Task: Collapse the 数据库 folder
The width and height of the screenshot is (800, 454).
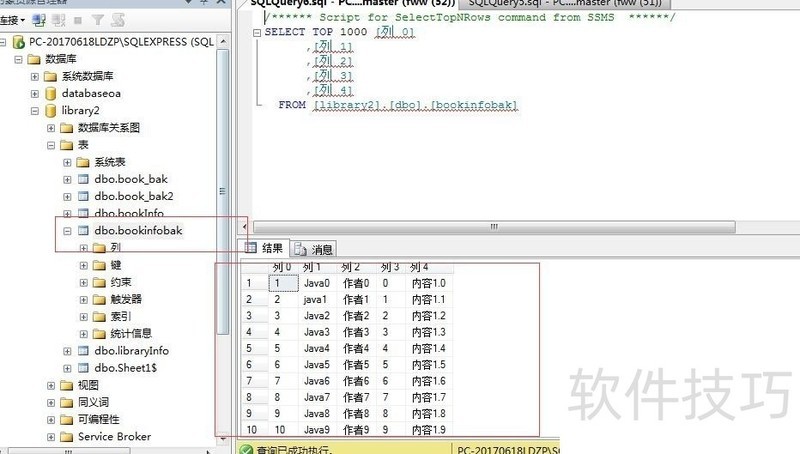Action: click(x=18, y=59)
